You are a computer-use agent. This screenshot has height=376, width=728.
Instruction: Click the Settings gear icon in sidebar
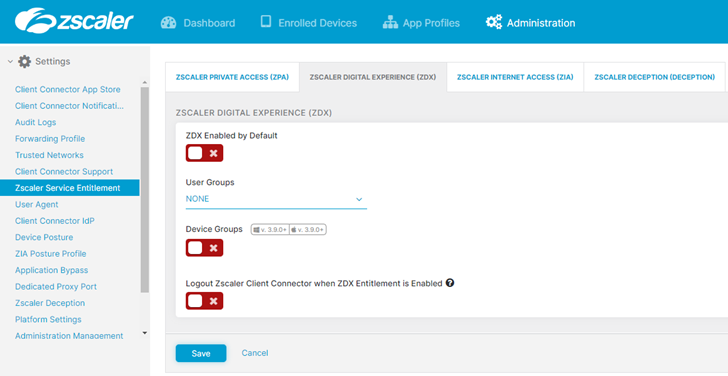click(x=24, y=62)
